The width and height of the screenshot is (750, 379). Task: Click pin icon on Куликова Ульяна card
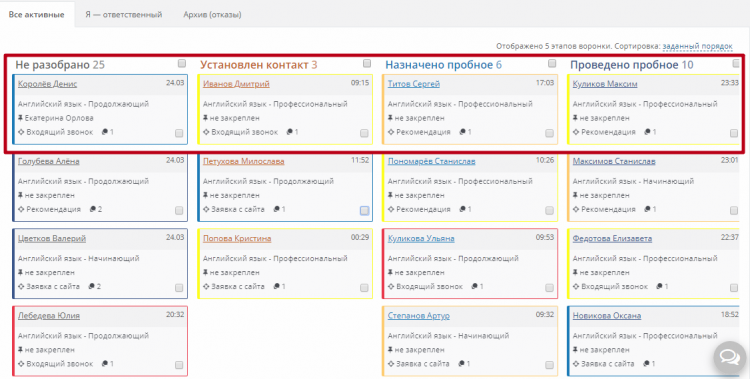391,272
